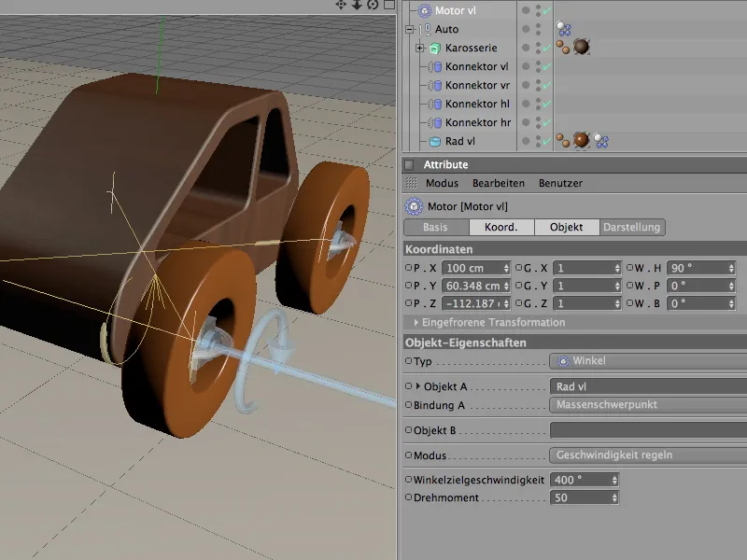The image size is (747, 560).
Task: Click the viewport move camera icon
Action: pos(341,5)
